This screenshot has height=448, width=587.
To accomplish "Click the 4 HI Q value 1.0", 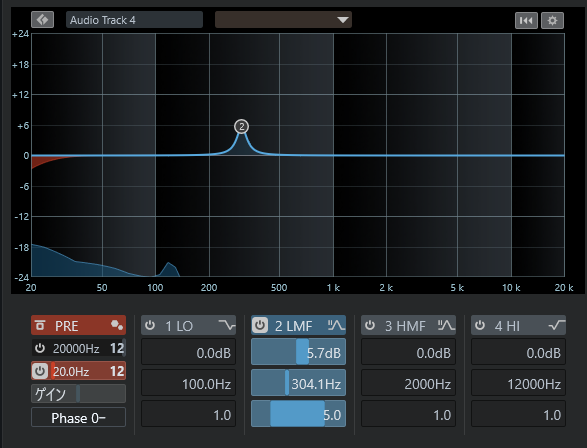I will [x=518, y=414].
